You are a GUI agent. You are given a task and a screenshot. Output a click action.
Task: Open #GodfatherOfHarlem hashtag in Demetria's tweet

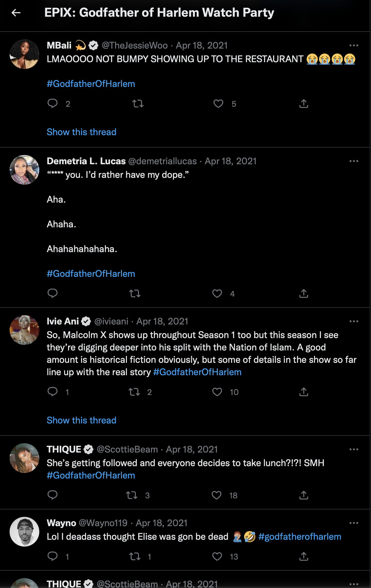(91, 274)
